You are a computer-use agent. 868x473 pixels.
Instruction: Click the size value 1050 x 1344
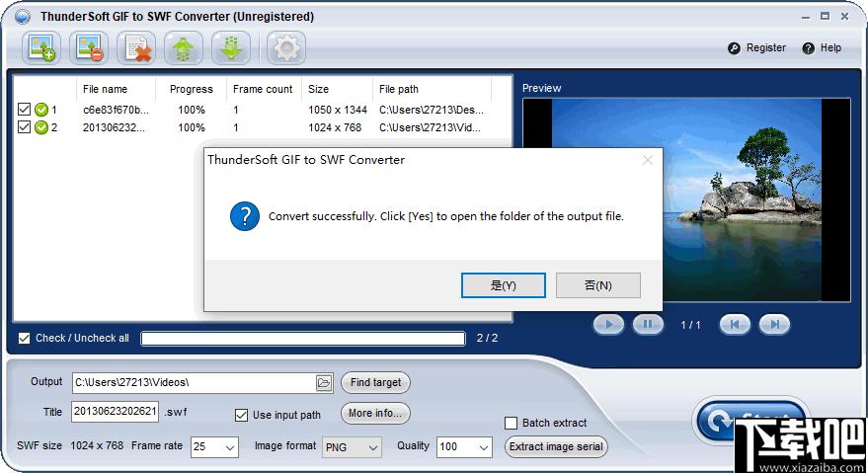[x=338, y=110]
